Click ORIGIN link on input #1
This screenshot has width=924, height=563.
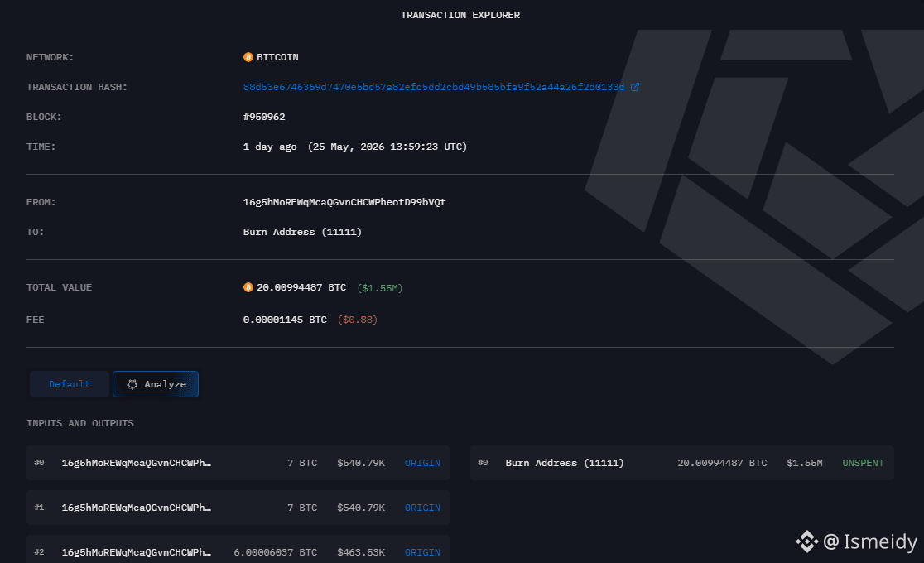[422, 508]
